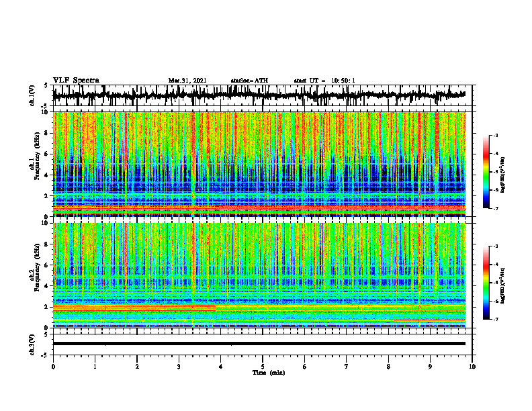This screenshot has width=532, height=411.
Task: Click the 'ch.1(V)' waveform axis label
Action: pyautogui.click(x=32, y=95)
